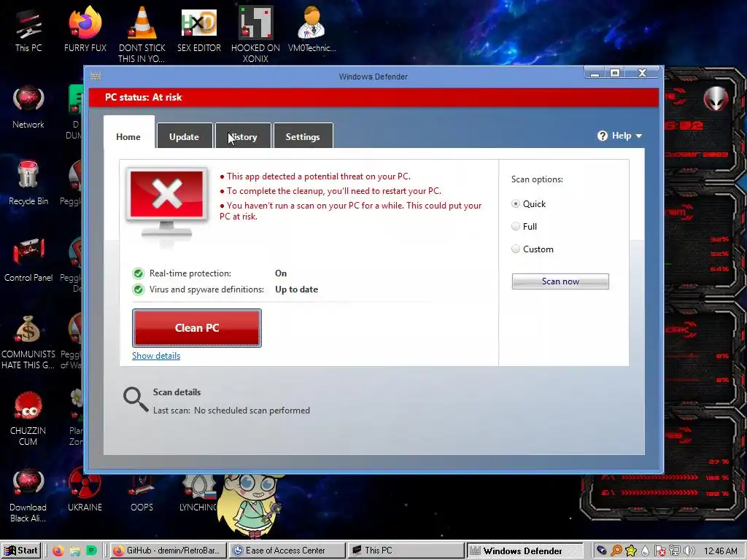This screenshot has height=560, width=747.
Task: Launch Firefox from quick launch bar
Action: pos(58,551)
